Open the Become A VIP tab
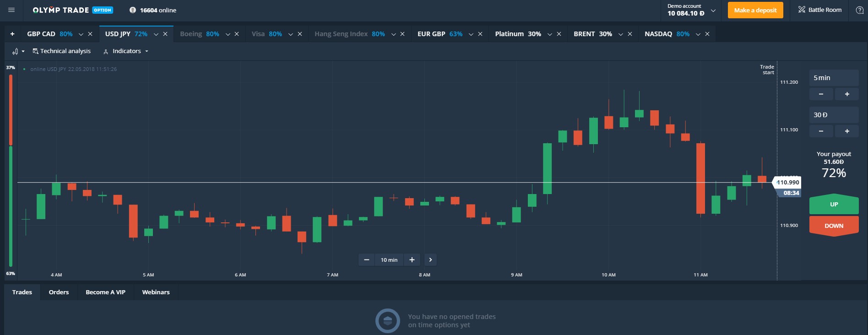Image resolution: width=868 pixels, height=335 pixels. click(x=106, y=292)
